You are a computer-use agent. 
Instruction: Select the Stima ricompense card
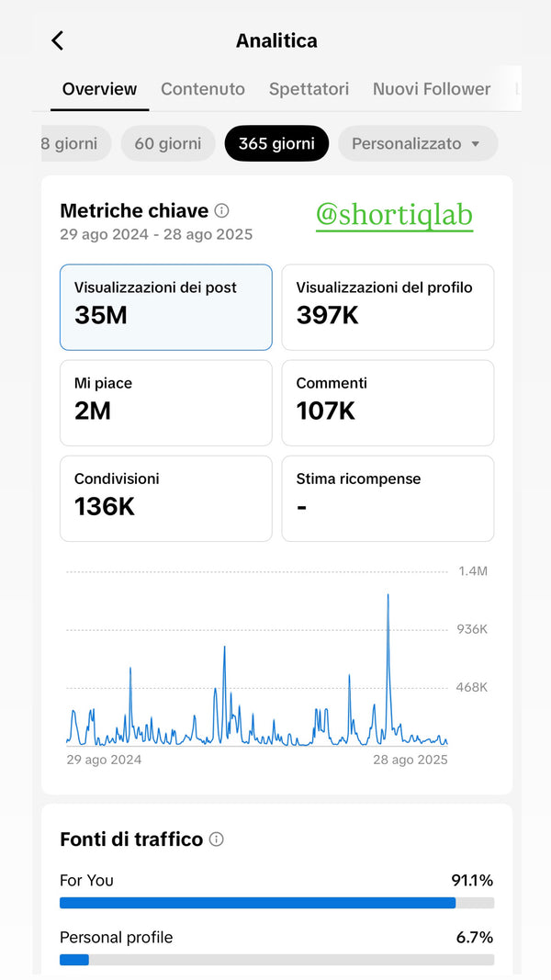pyautogui.click(x=388, y=498)
